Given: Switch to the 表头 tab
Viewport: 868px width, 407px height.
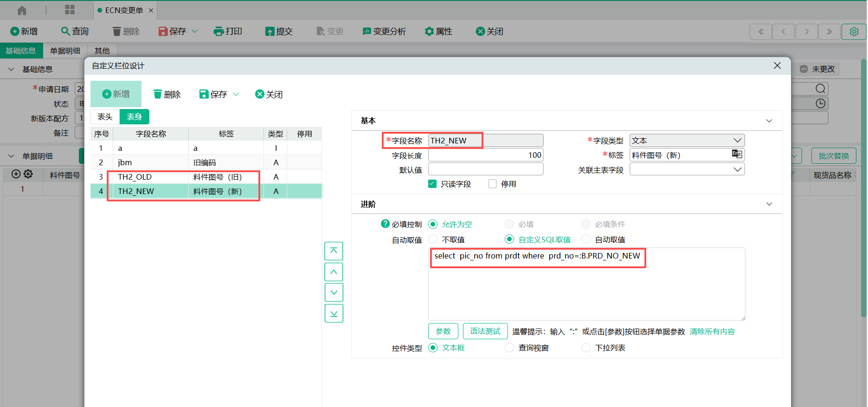Looking at the screenshot, I should coord(105,117).
